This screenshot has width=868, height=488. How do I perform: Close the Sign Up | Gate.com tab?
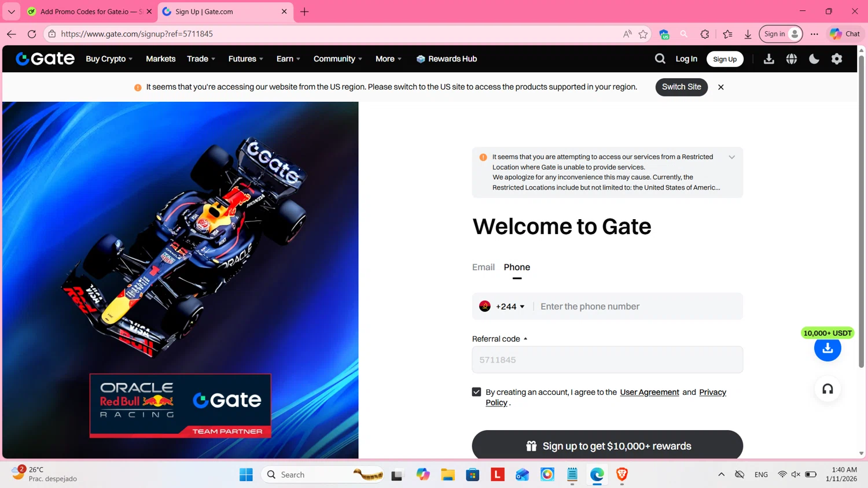284,12
